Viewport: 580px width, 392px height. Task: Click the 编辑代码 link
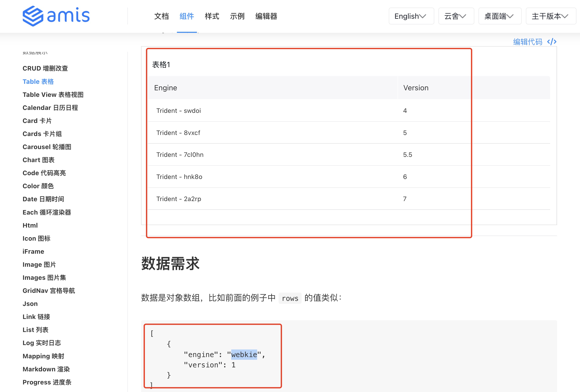click(528, 42)
